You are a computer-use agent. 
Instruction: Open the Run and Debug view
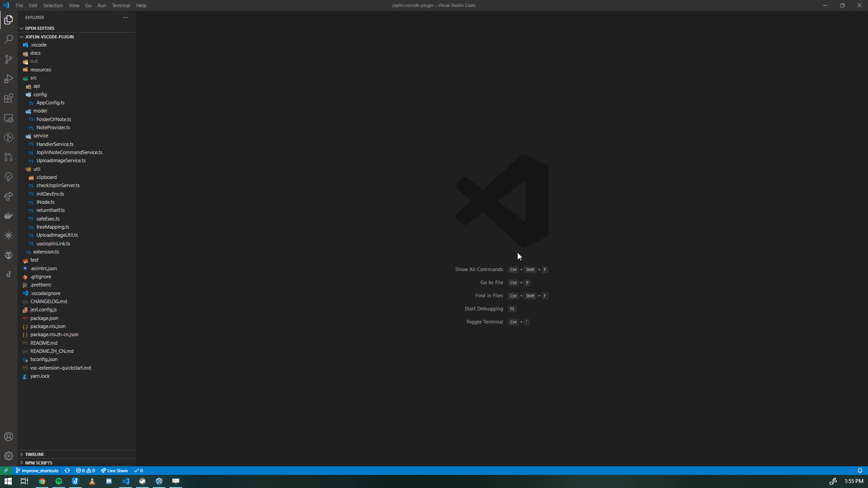(9, 79)
